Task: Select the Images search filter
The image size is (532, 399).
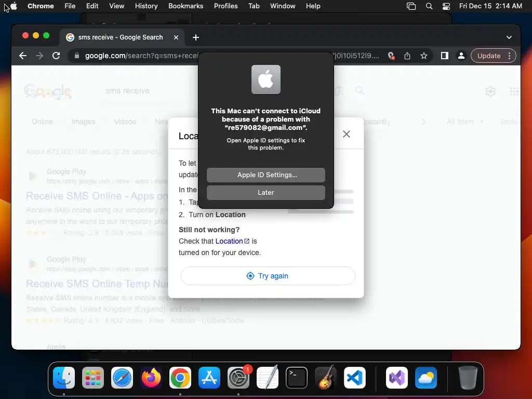Action: (83, 122)
